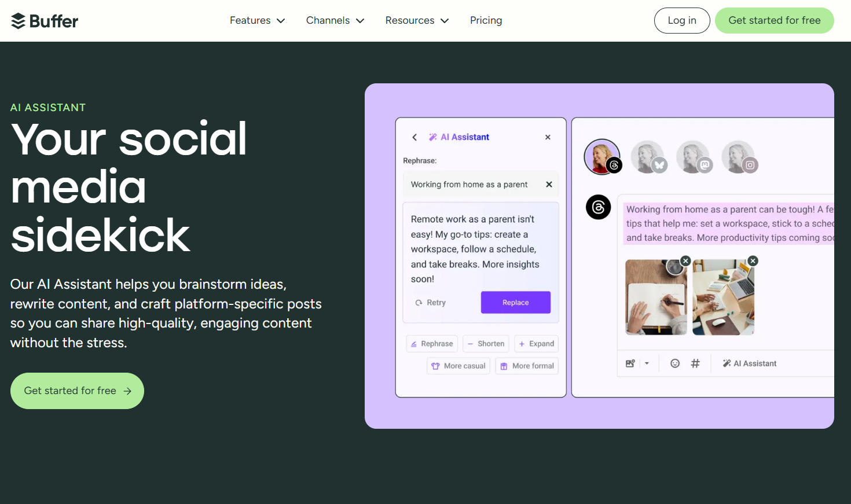This screenshot has height=504, width=851.
Task: Click the purple Replace button
Action: [x=515, y=303]
